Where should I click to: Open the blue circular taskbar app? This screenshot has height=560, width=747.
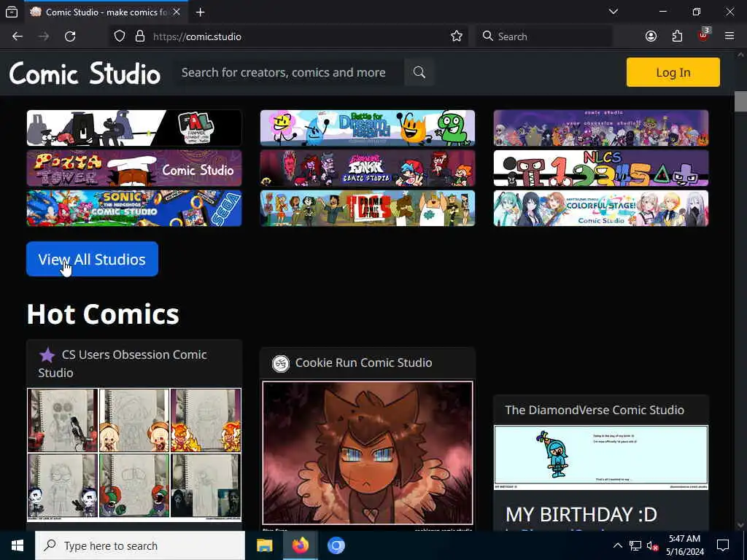[336, 545]
